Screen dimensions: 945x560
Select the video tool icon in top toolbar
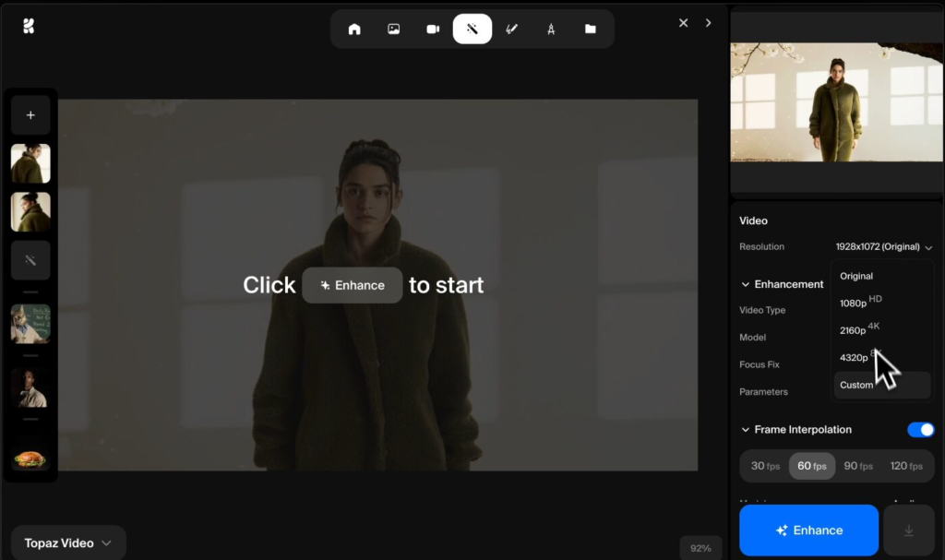433,29
